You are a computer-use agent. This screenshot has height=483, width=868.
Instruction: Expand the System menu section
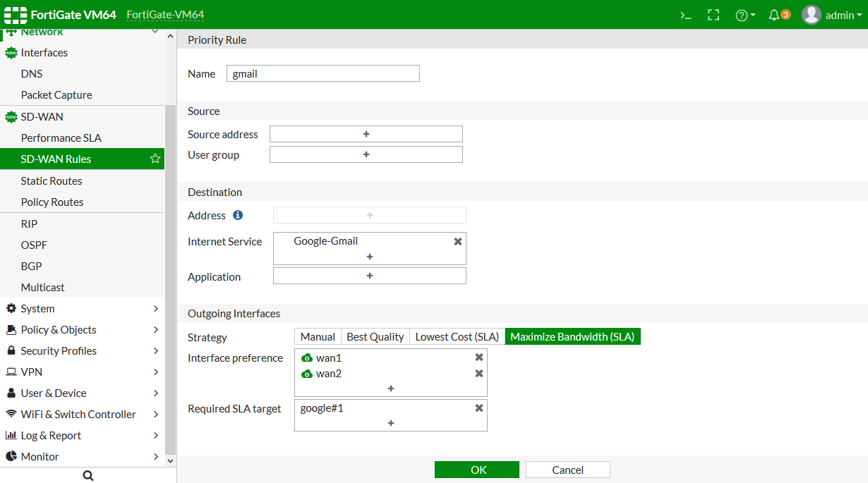point(82,309)
